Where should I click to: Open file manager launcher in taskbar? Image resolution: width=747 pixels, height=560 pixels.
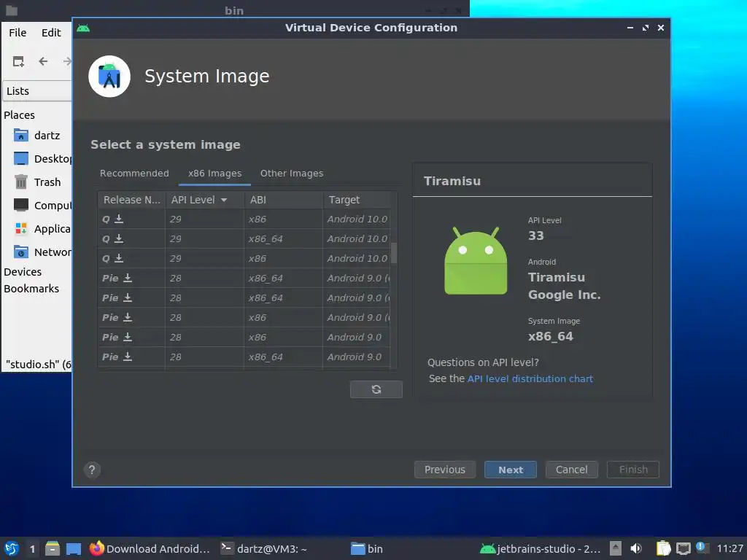point(53,548)
